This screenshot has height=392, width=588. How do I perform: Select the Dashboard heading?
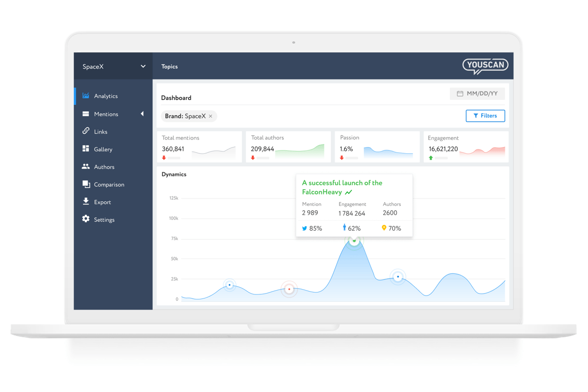point(176,98)
